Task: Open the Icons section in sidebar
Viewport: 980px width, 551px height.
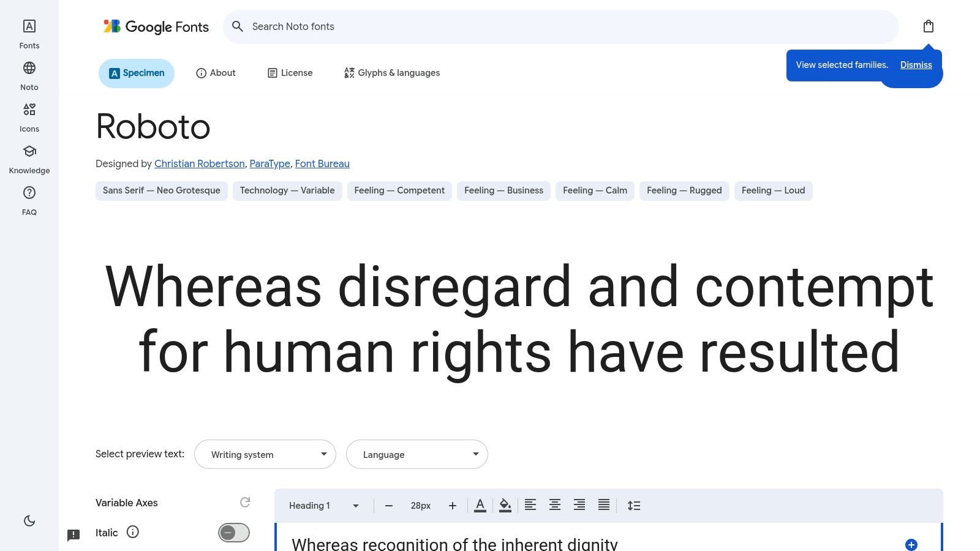Action: 29,118
